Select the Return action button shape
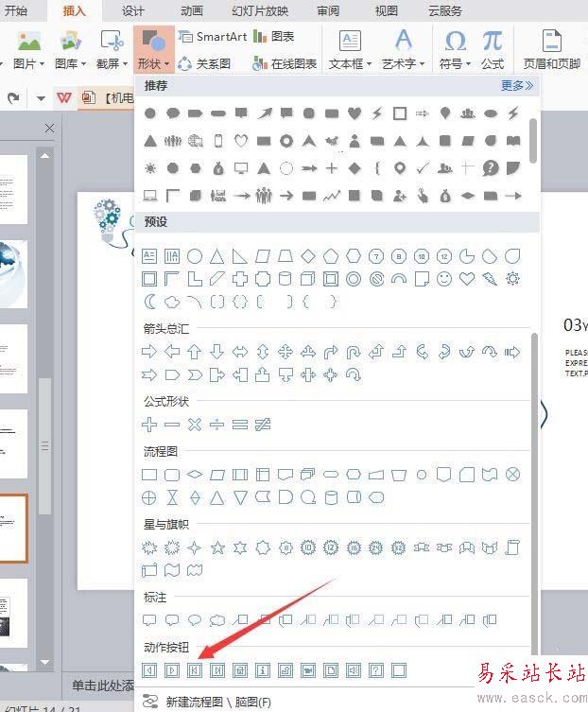 pos(285,670)
